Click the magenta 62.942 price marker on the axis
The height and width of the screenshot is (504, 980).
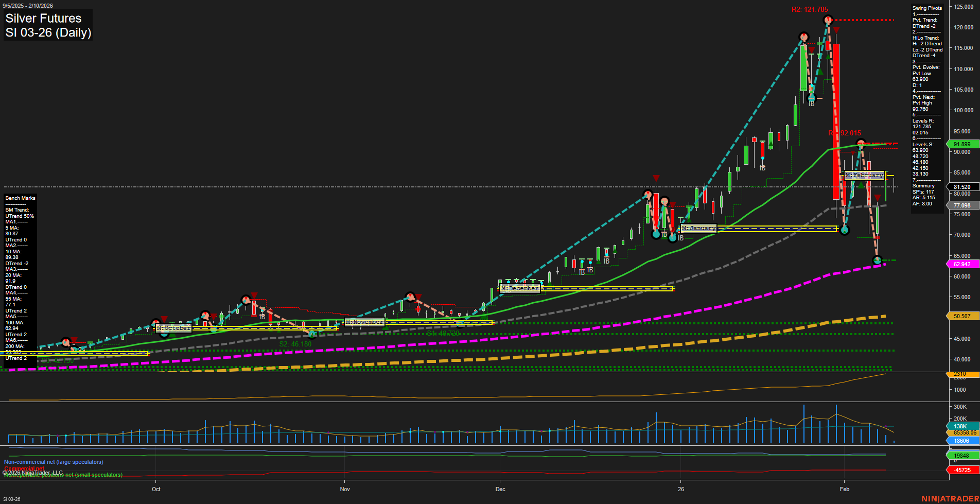pyautogui.click(x=961, y=264)
